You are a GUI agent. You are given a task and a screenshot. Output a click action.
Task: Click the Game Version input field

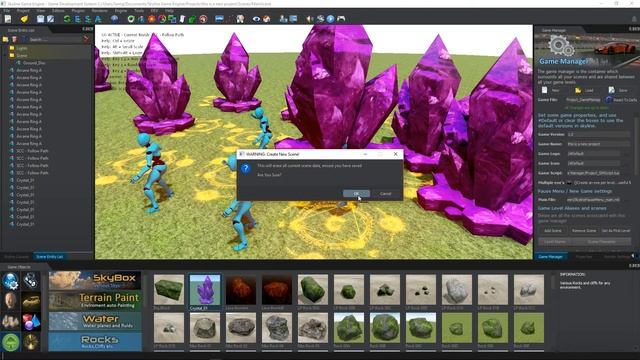(x=598, y=134)
